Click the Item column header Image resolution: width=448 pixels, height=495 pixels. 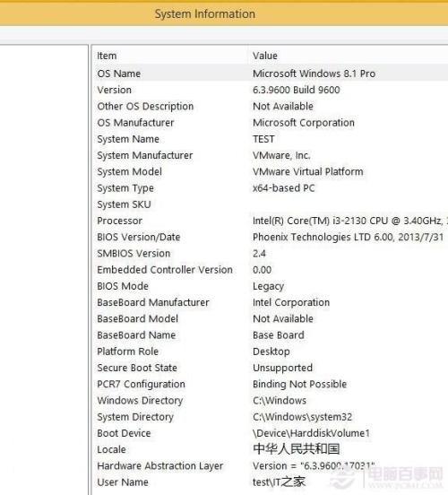(170, 56)
